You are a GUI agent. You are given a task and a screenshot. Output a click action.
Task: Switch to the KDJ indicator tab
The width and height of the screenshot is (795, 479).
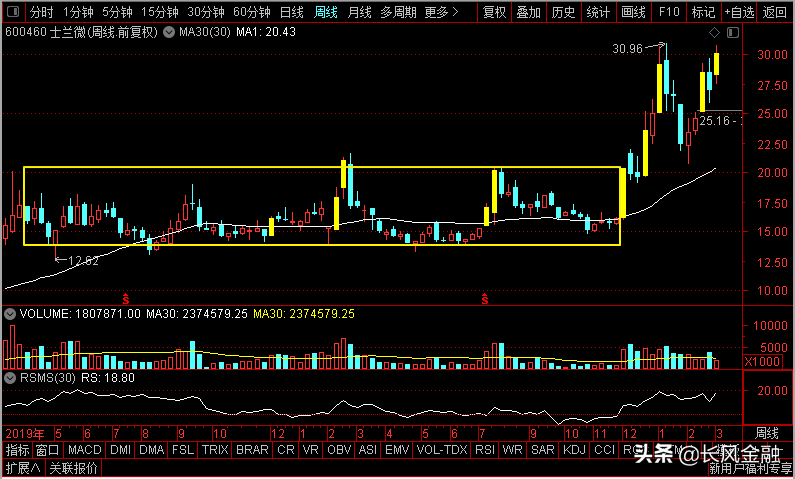(x=574, y=450)
